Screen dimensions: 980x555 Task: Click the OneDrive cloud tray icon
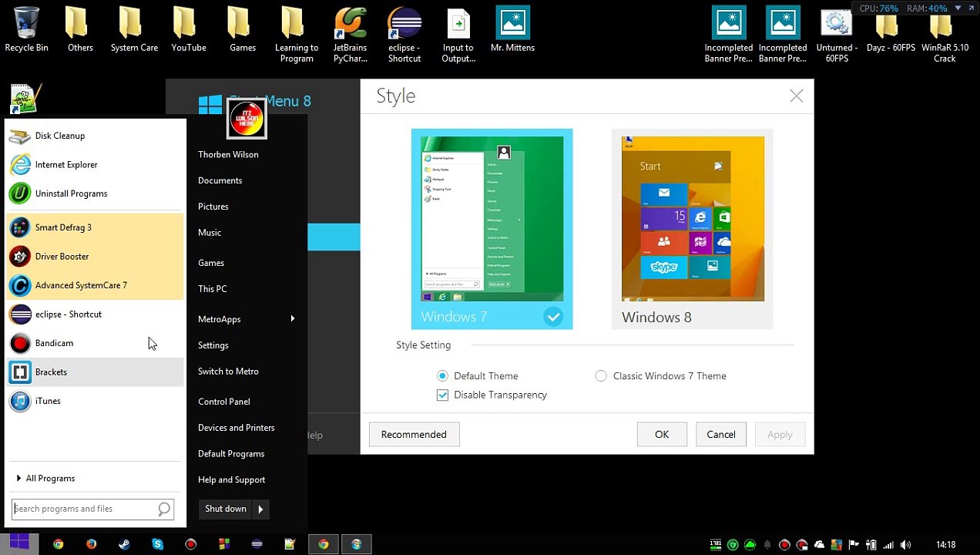click(x=819, y=545)
